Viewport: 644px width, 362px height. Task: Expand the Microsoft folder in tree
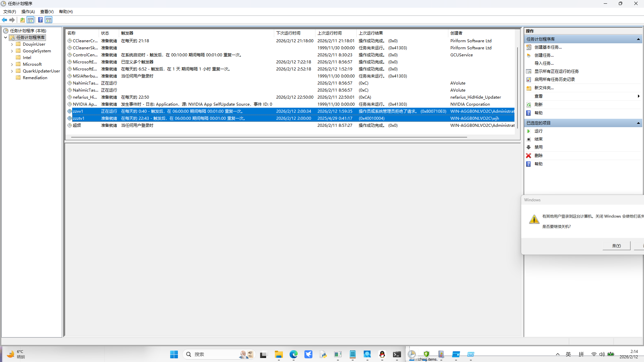[x=12, y=64]
